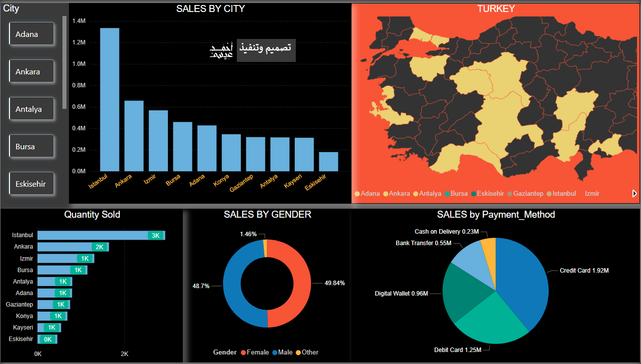Toggle the Eskisehir city slicer button
Image resolution: width=641 pixels, height=364 pixels.
[31, 184]
